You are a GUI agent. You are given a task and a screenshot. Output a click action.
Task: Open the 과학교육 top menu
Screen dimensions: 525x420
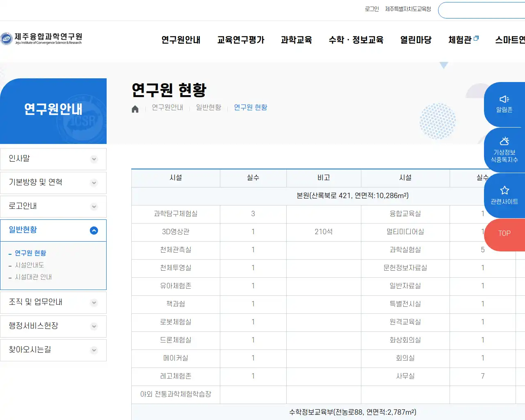[297, 40]
